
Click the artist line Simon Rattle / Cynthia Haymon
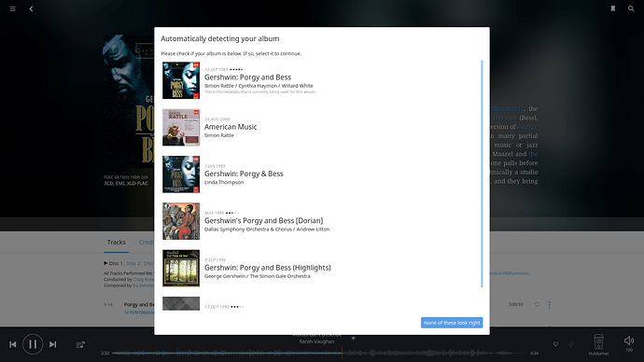[x=259, y=86]
